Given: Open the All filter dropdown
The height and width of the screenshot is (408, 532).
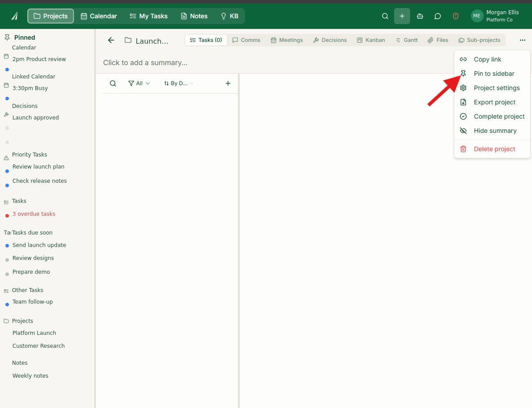Looking at the screenshot, I should pos(139,83).
